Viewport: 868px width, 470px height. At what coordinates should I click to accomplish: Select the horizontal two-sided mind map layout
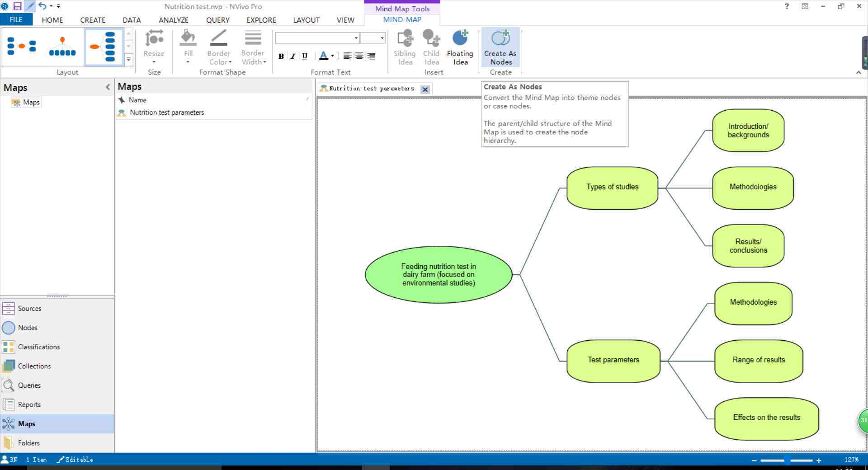(21, 47)
